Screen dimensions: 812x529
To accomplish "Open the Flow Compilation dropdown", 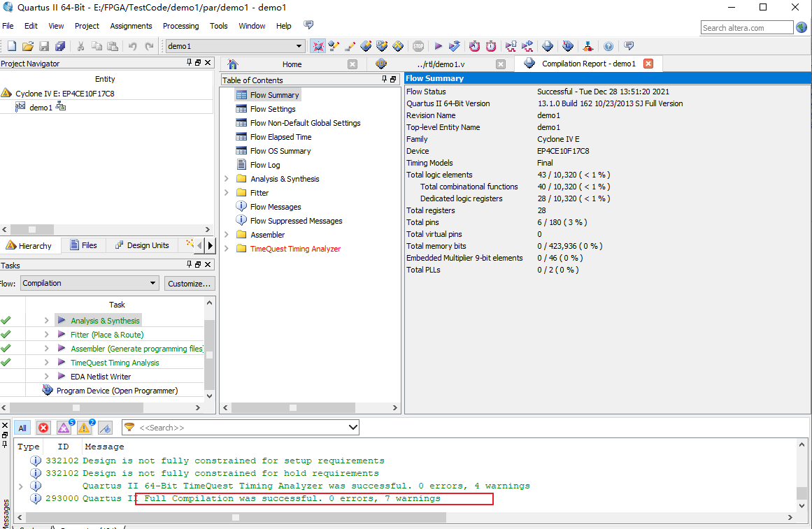I will (152, 283).
